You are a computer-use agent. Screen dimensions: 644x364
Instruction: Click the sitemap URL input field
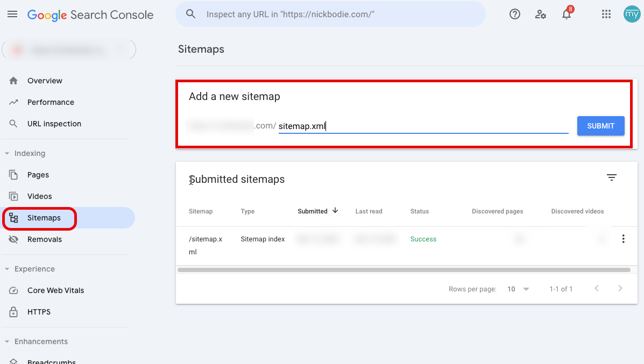click(423, 126)
